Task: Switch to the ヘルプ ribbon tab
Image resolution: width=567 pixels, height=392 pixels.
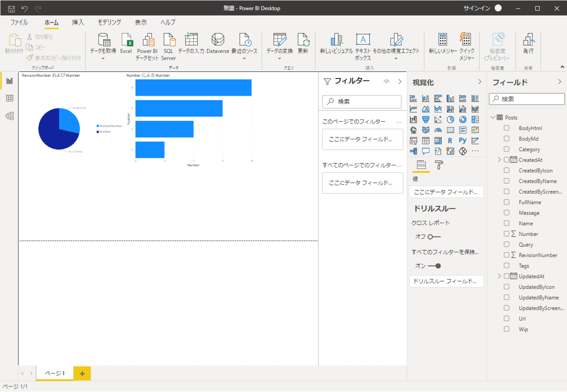Action: [168, 22]
